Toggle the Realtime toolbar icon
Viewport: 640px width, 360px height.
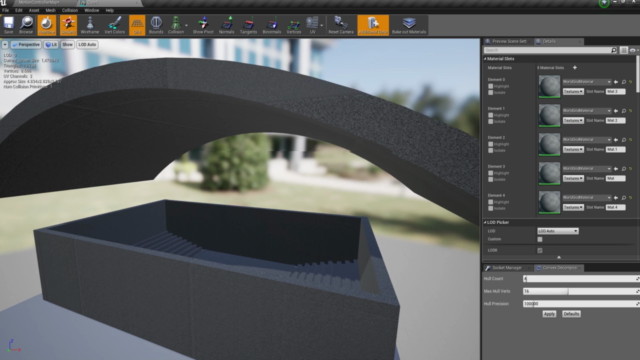(x=47, y=25)
